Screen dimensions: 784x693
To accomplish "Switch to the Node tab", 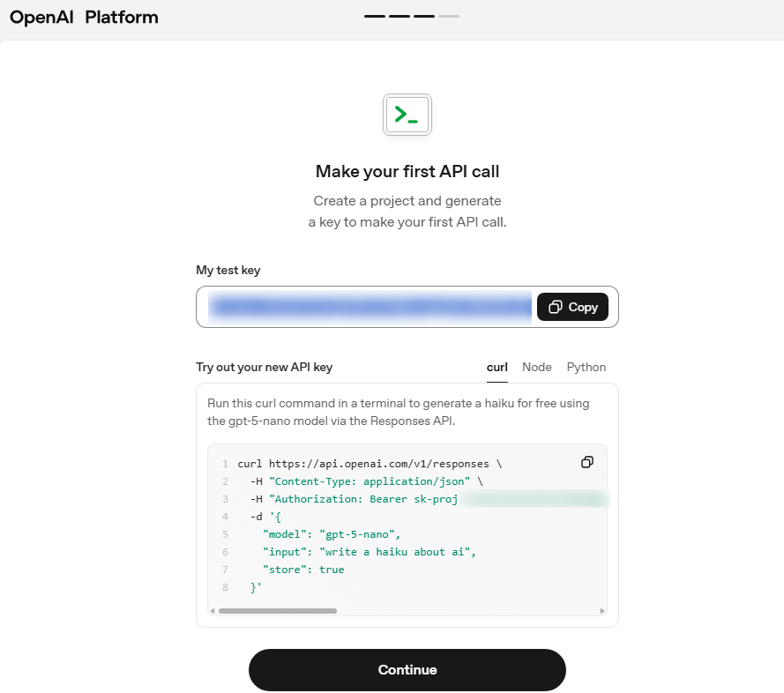I will click(537, 367).
